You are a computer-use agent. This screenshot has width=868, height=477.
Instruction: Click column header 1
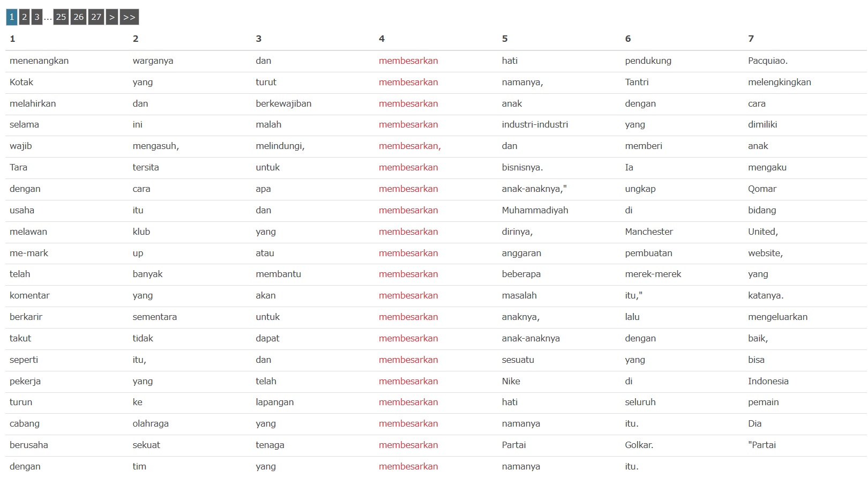12,39
